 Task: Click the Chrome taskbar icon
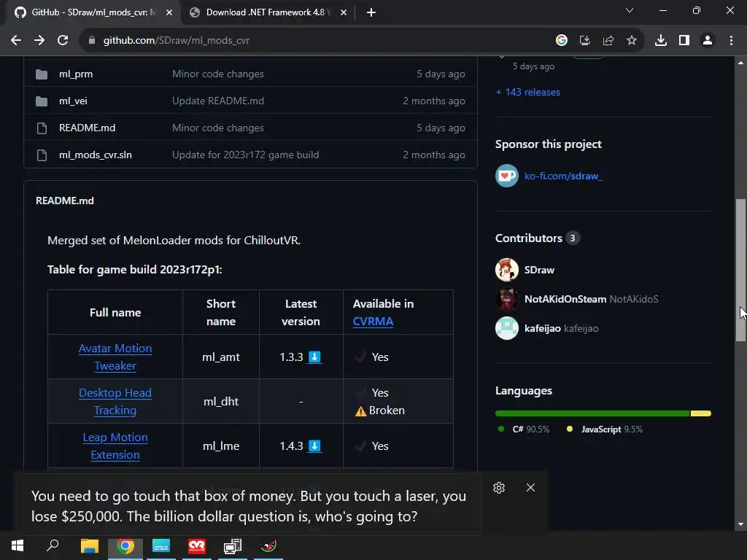click(125, 545)
